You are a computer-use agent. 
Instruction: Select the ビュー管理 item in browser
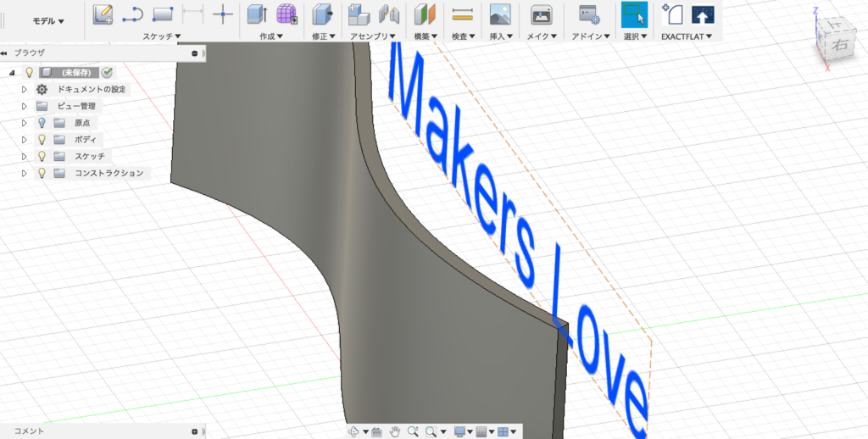pos(77,107)
